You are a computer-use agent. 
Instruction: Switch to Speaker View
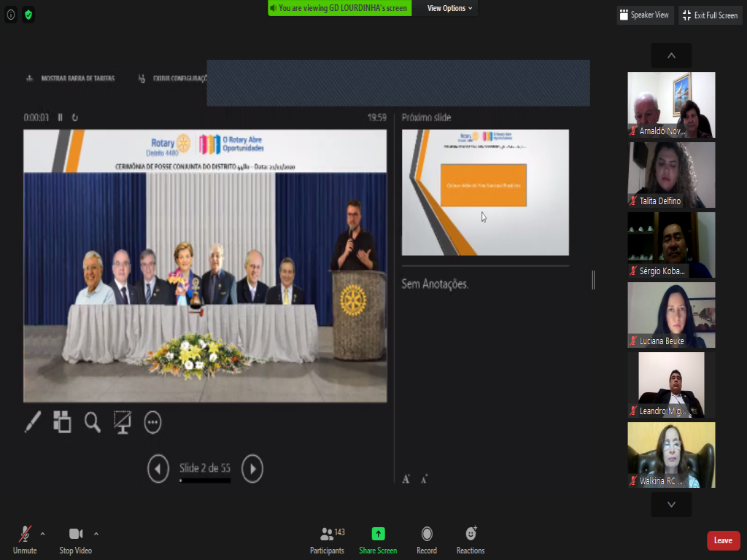click(x=645, y=15)
